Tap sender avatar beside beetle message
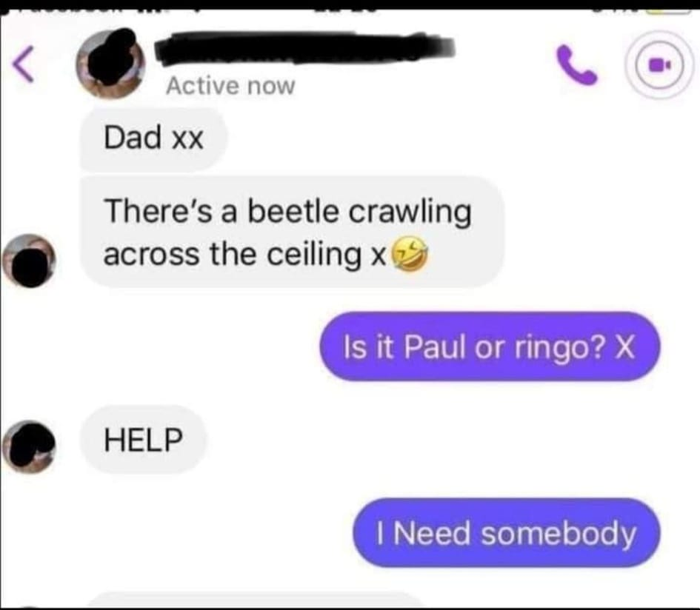 (x=29, y=261)
